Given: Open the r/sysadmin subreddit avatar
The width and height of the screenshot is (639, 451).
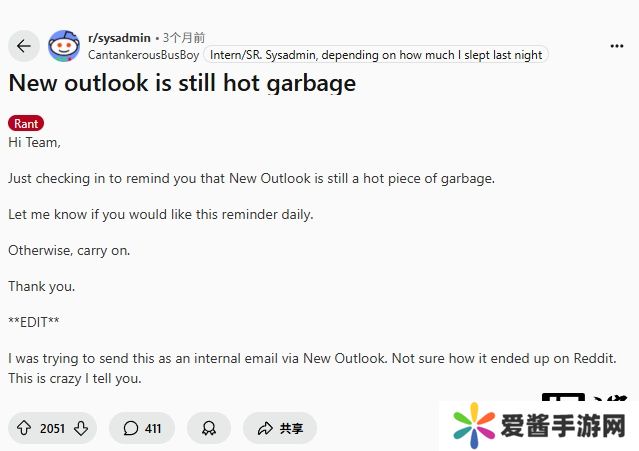Looking at the screenshot, I should point(64,46).
